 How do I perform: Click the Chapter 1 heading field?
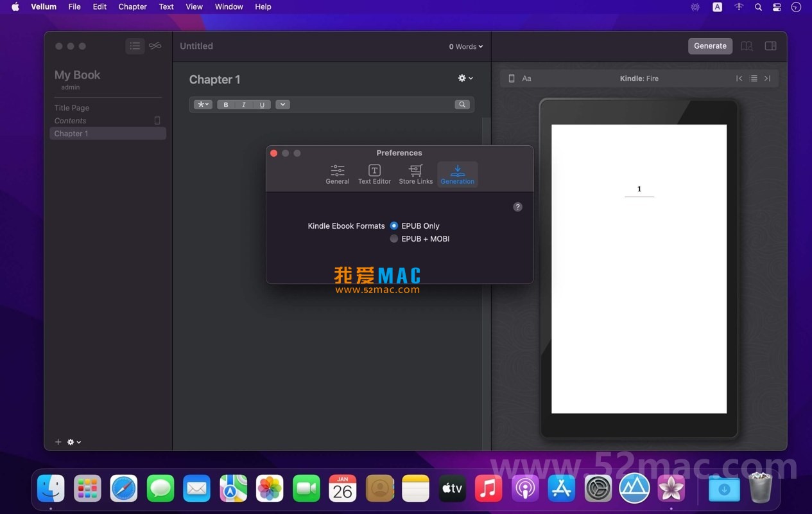pos(214,80)
